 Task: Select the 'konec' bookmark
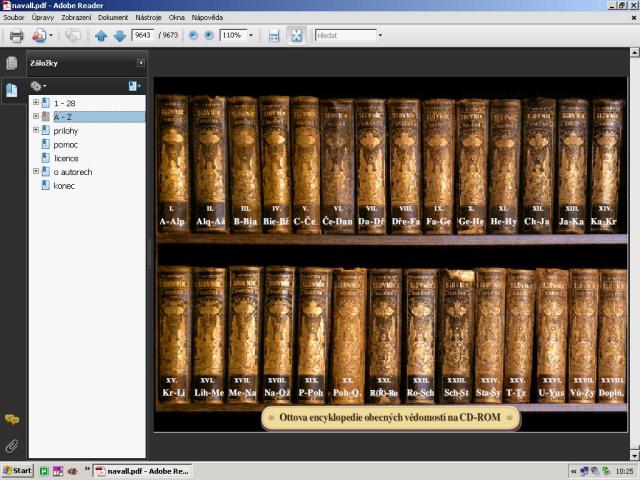click(x=64, y=186)
